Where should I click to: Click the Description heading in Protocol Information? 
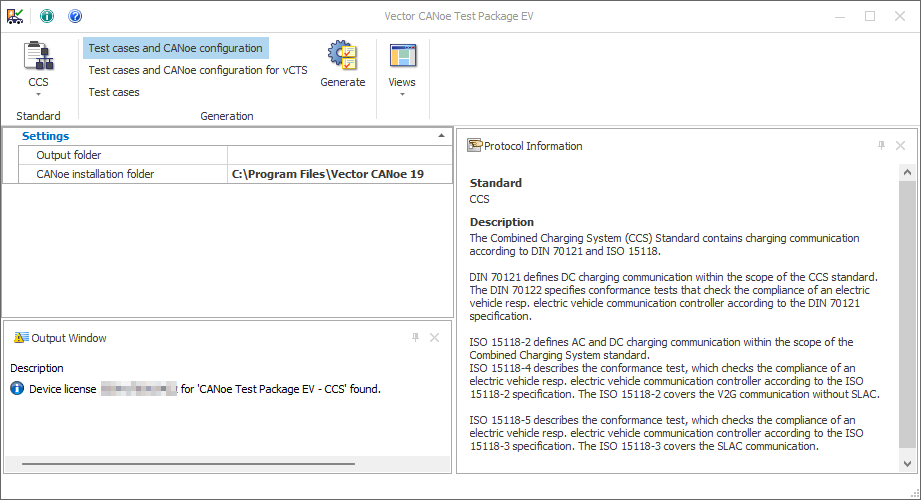(x=502, y=222)
